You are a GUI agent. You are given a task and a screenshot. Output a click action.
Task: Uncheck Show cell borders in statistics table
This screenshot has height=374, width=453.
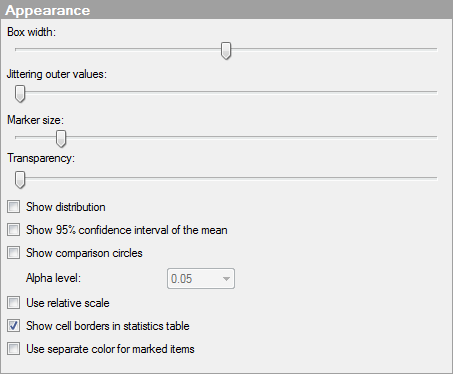pos(14,326)
